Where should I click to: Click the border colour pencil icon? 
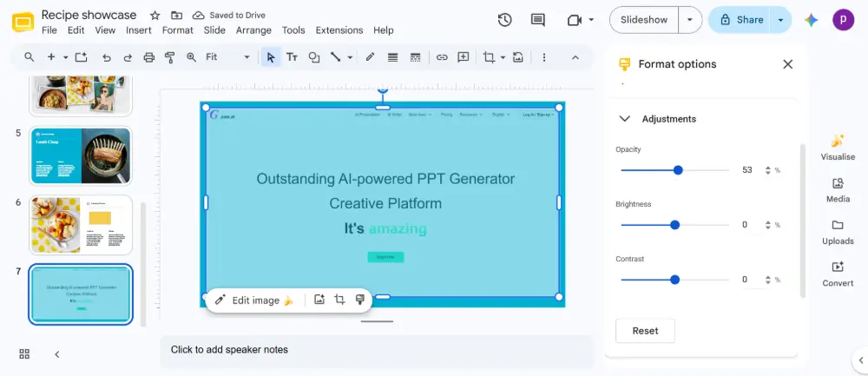[x=371, y=57]
